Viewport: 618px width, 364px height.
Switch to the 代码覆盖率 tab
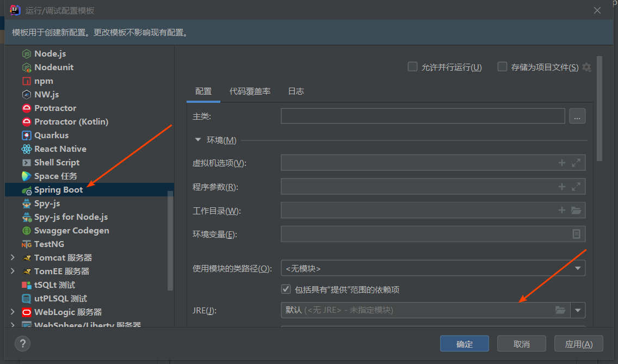click(x=250, y=91)
